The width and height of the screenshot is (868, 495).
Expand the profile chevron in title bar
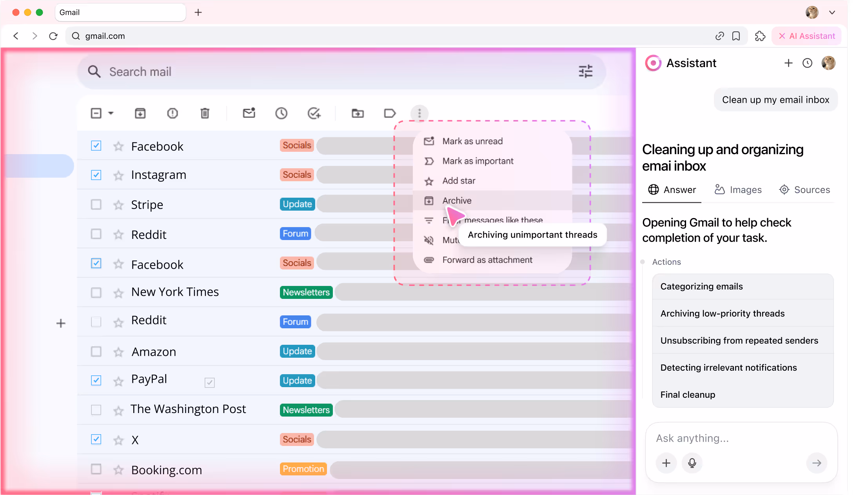point(832,13)
